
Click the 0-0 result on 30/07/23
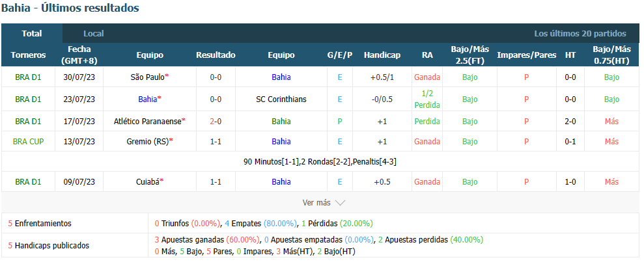pos(216,77)
